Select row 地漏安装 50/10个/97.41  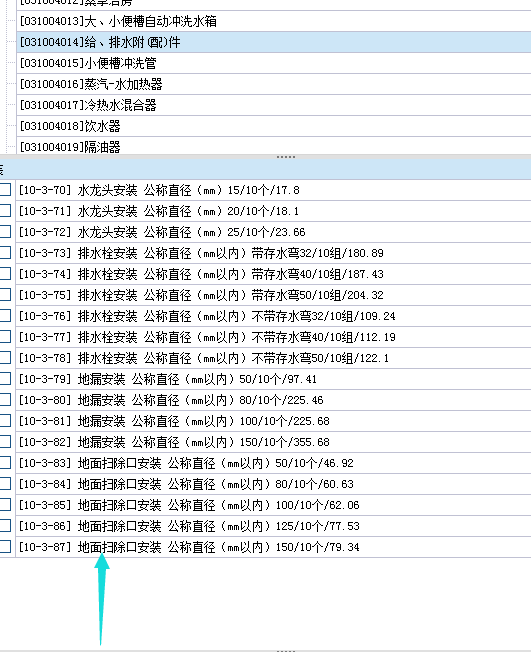click(273, 379)
